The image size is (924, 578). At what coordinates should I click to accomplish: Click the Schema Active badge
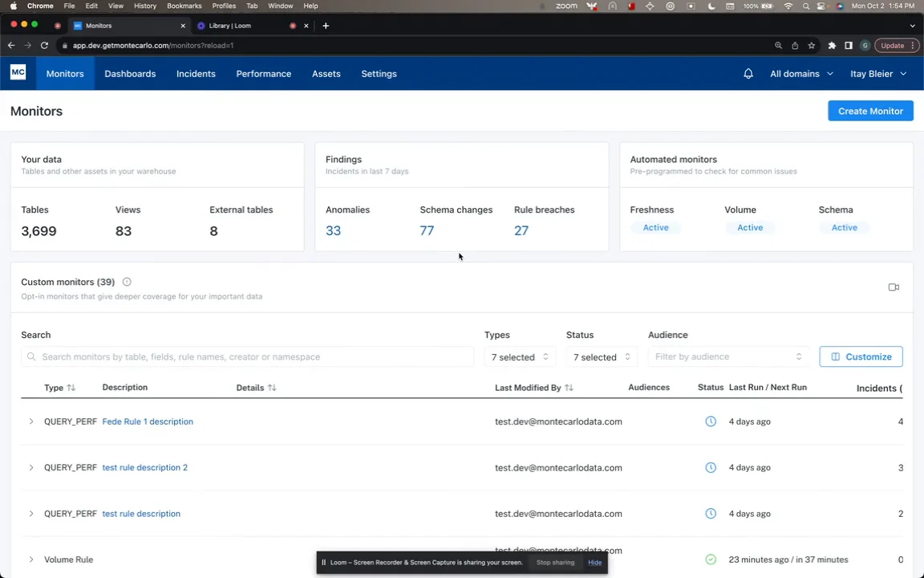point(845,227)
